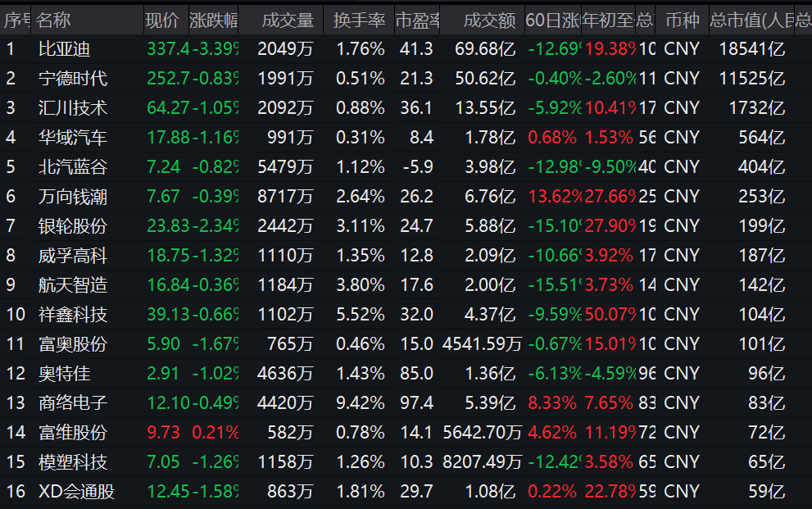Select the 商络电子 stock name
Image resolution: width=812 pixels, height=509 pixels.
pyautogui.click(x=73, y=403)
